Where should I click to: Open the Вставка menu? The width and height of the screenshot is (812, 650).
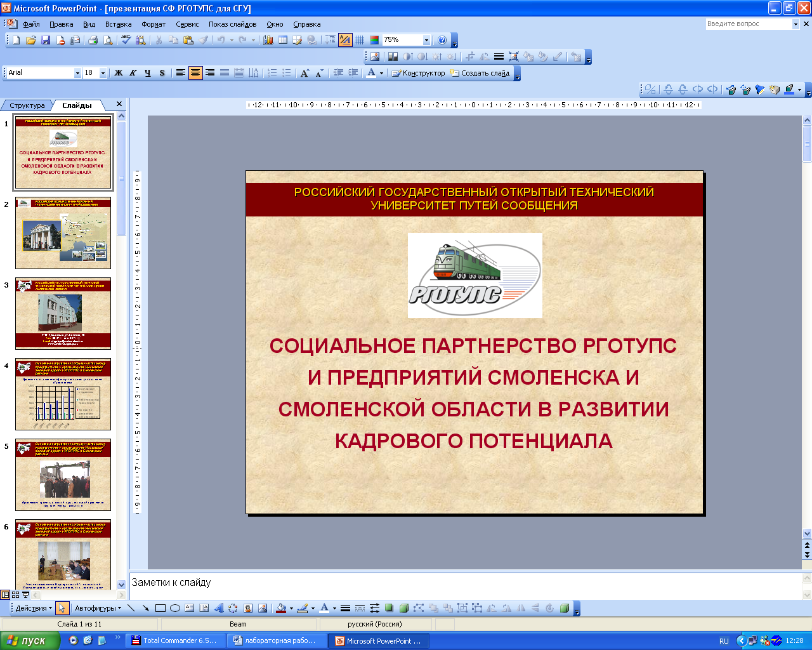[x=119, y=24]
